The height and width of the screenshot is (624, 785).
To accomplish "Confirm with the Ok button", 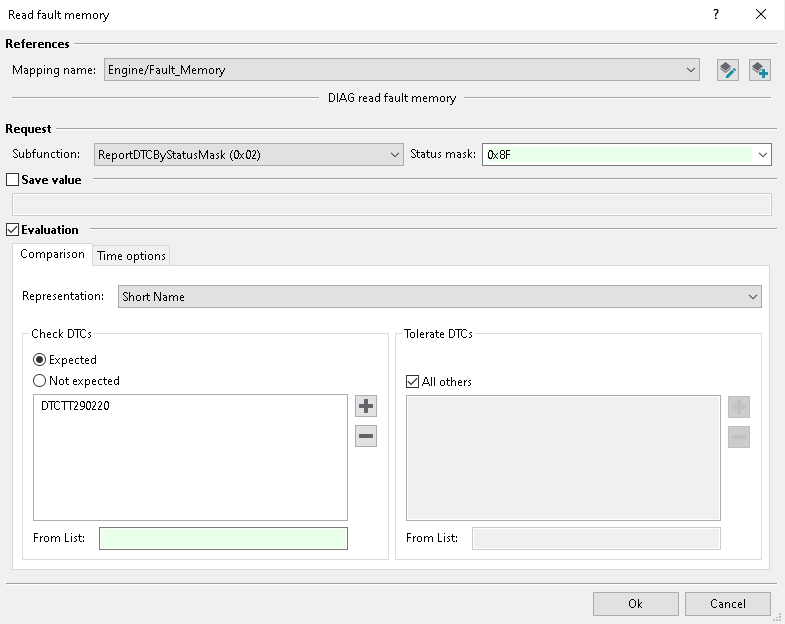I will click(x=636, y=604).
